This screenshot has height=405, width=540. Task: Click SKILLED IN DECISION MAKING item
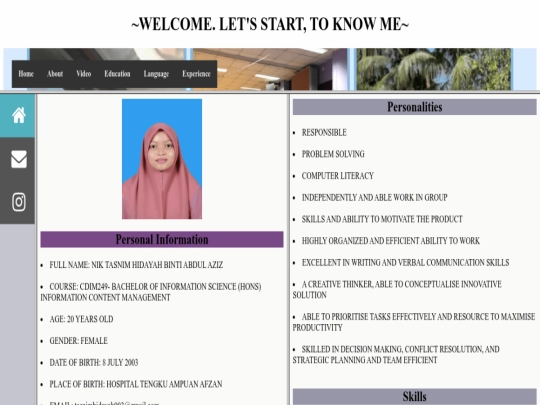(396, 355)
